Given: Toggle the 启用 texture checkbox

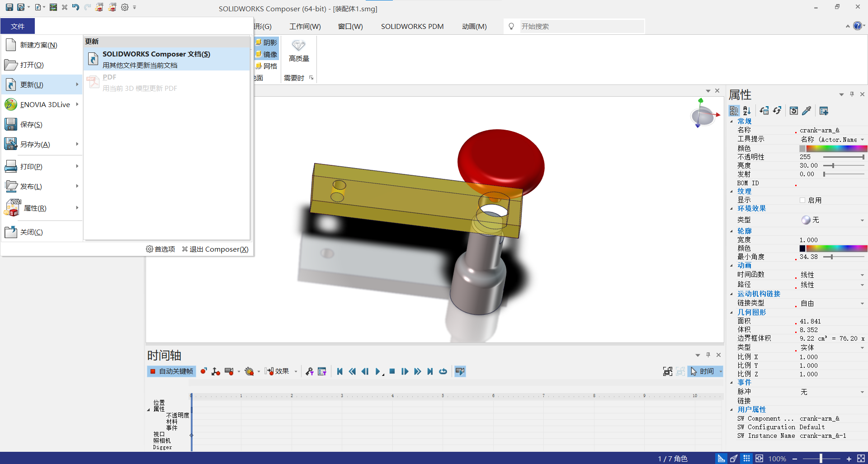Looking at the screenshot, I should (x=802, y=200).
